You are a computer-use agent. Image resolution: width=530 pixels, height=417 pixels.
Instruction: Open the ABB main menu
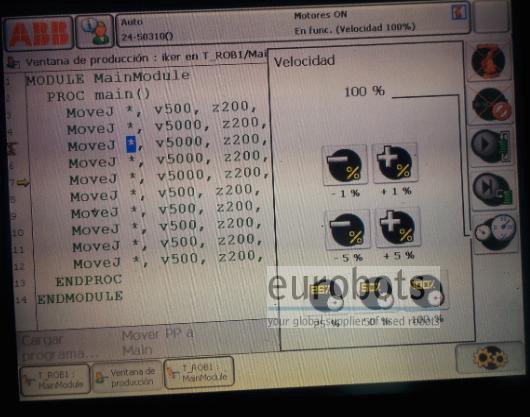pos(39,33)
